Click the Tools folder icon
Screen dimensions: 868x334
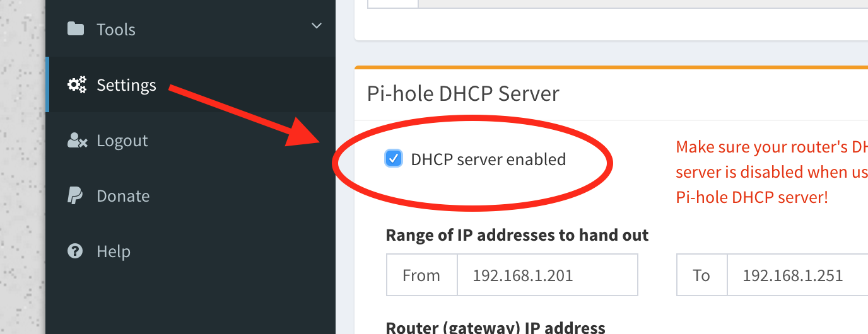coord(76,29)
